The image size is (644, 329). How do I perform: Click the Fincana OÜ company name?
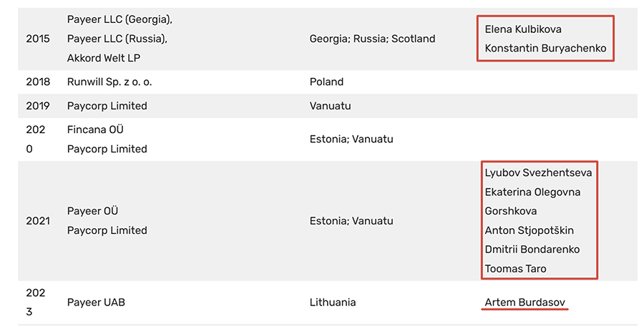(95, 129)
